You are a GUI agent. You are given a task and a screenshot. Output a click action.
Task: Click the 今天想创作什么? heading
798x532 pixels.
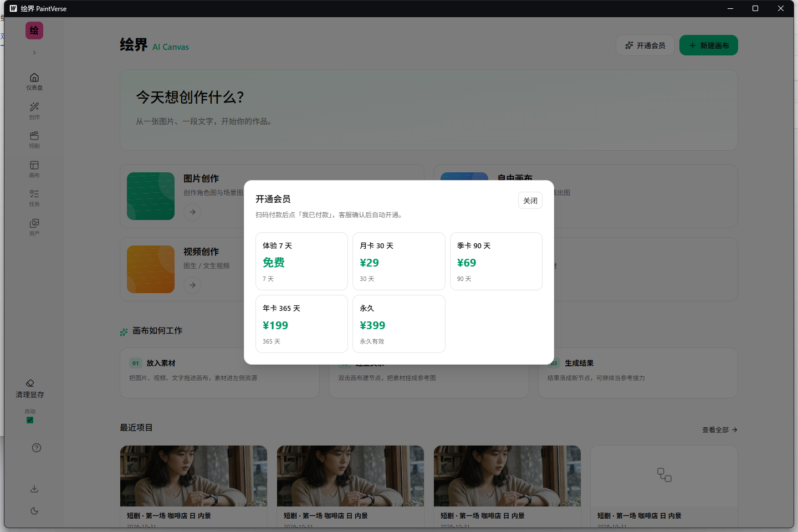pos(190,98)
